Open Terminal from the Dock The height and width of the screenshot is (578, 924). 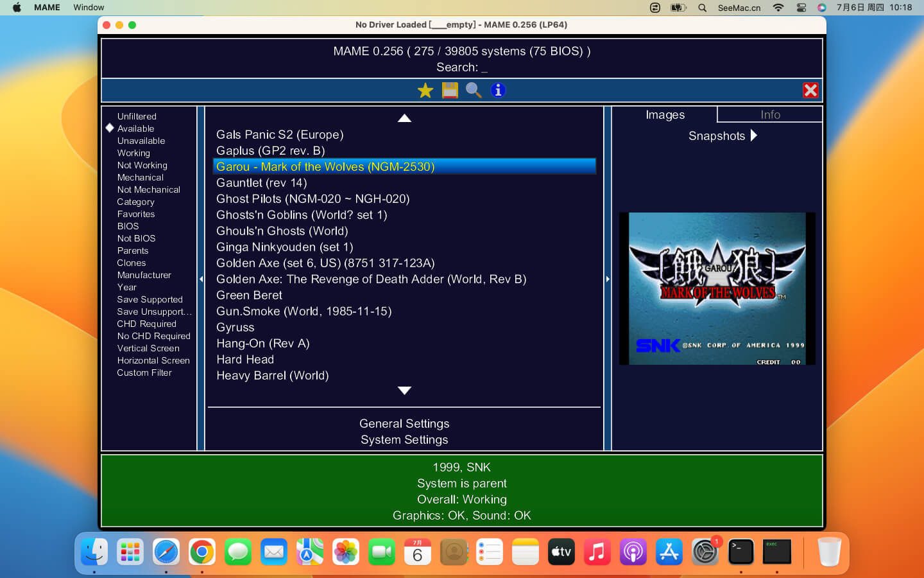click(741, 552)
